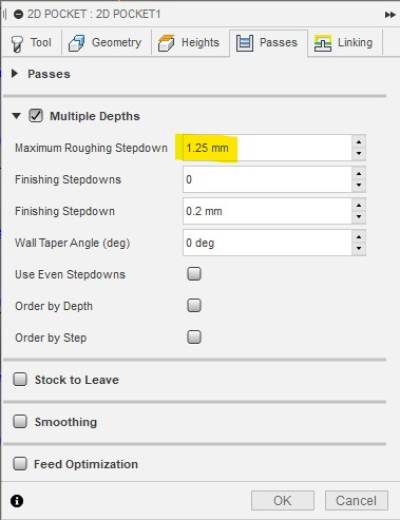Click the double-arrow panel collapse icon
400x520 pixels.
coord(390,15)
